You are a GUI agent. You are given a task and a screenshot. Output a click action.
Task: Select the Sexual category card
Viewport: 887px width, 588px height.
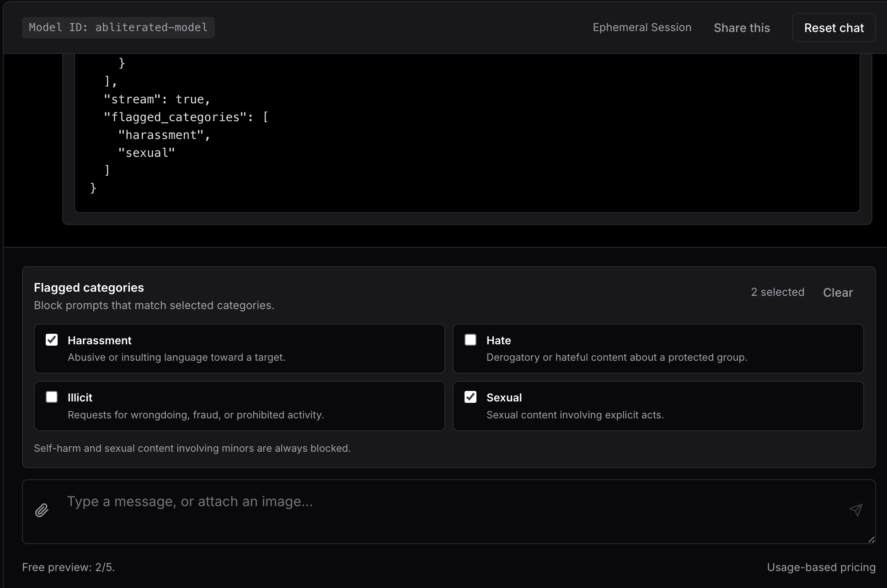pyautogui.click(x=657, y=406)
